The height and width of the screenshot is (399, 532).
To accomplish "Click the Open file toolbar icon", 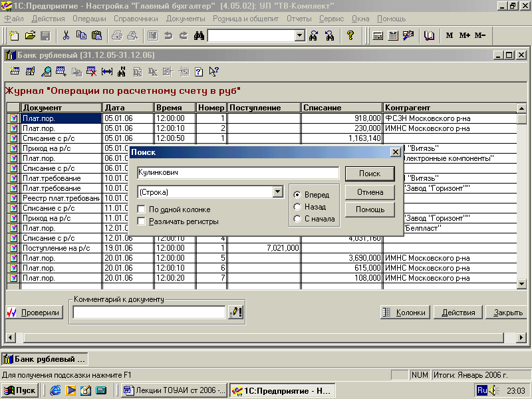I will point(30,35).
